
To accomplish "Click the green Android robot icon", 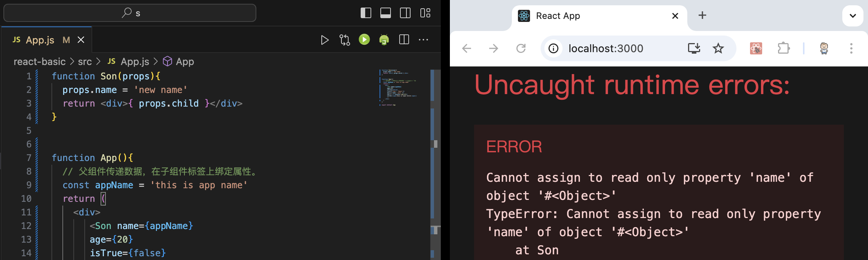I will pos(384,40).
